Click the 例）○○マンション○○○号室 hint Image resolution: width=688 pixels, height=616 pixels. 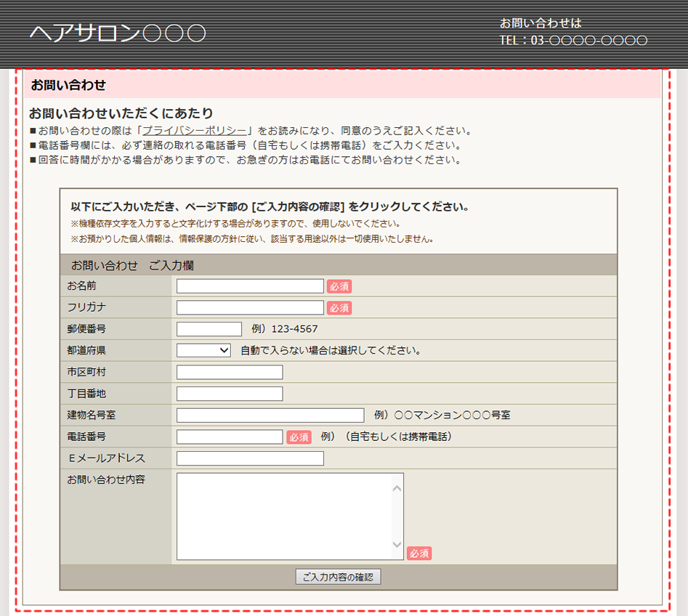click(442, 415)
